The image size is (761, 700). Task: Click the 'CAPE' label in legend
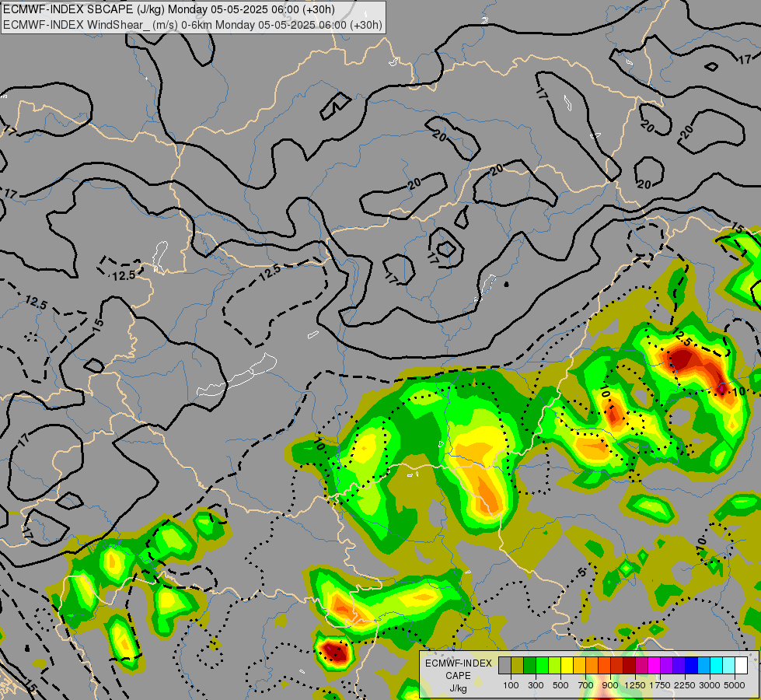(x=458, y=676)
